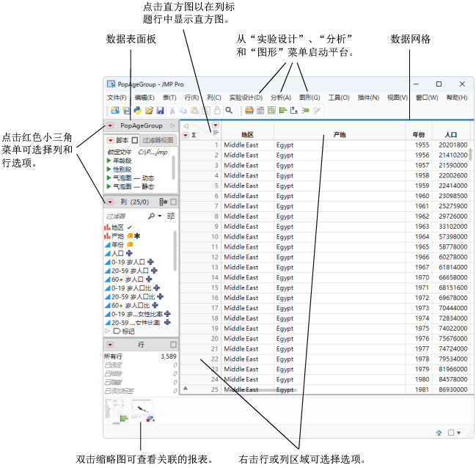Click the histogram icon in column header corner
The image size is (476, 468).
(x=216, y=132)
